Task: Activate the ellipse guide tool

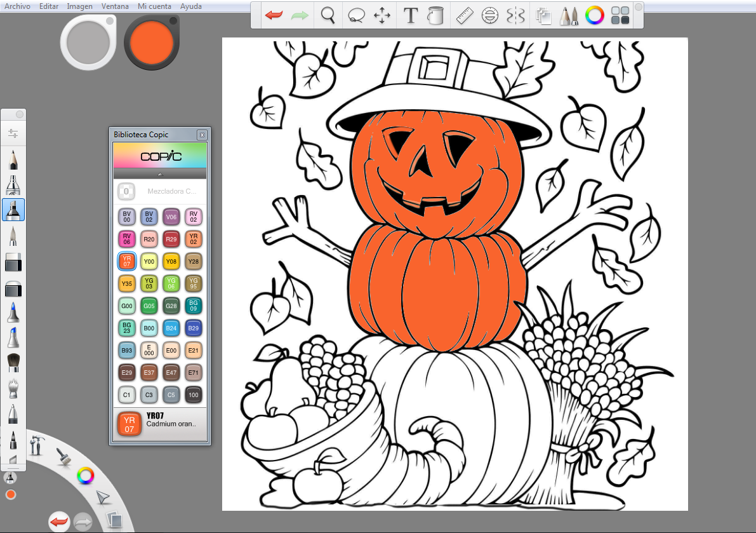Action: [x=490, y=15]
